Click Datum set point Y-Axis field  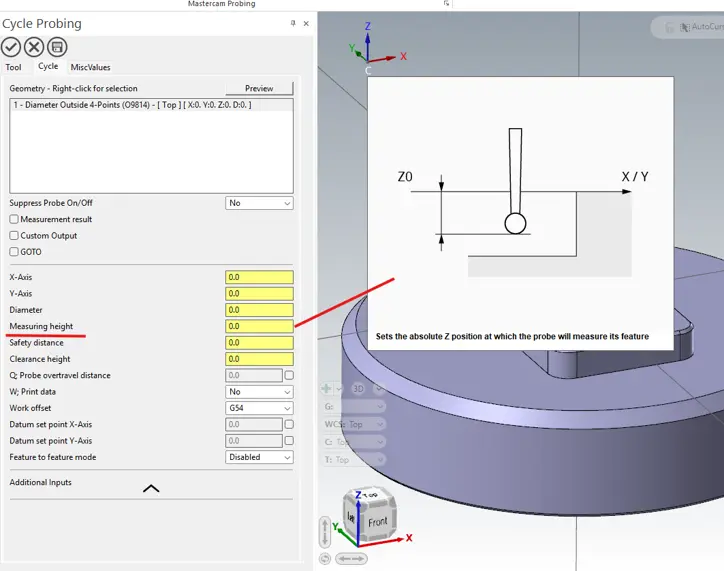[253, 441]
